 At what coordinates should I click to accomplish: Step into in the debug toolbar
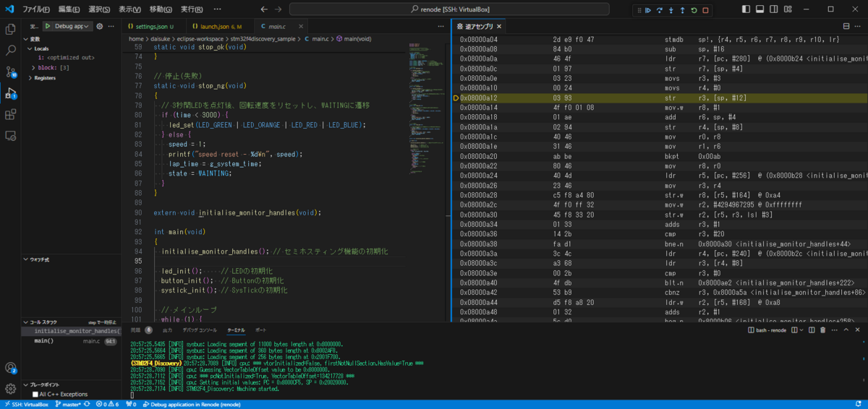(671, 10)
